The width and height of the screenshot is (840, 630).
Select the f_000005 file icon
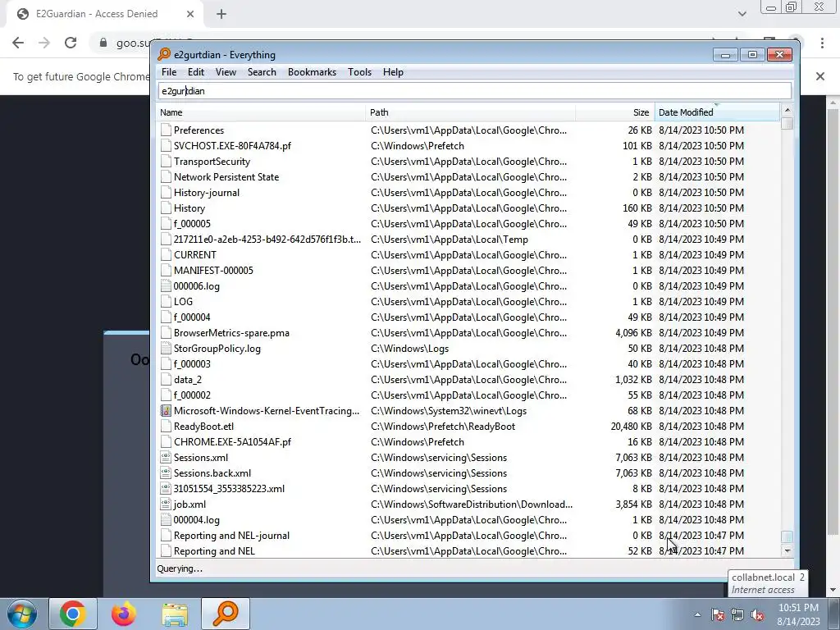pyautogui.click(x=166, y=223)
